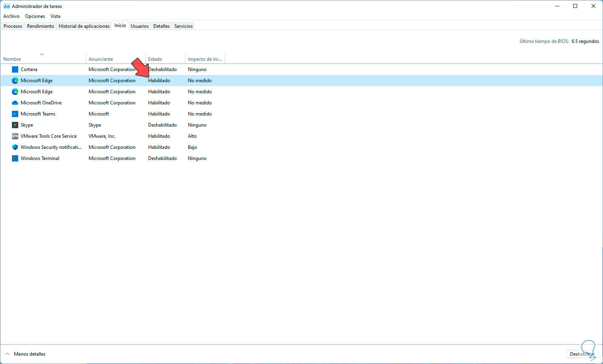
Task: Click the Microsoft Edge icon in highlighted row
Action: (x=15, y=81)
